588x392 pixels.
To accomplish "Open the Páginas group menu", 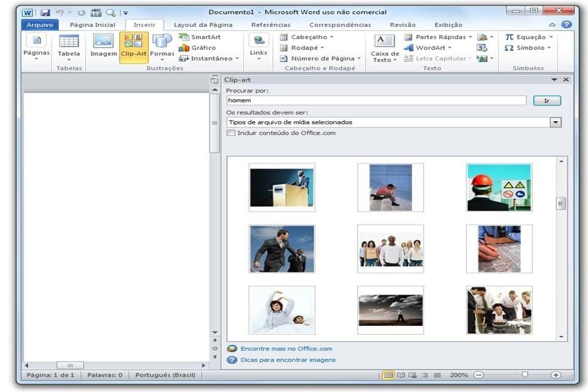I will (36, 47).
